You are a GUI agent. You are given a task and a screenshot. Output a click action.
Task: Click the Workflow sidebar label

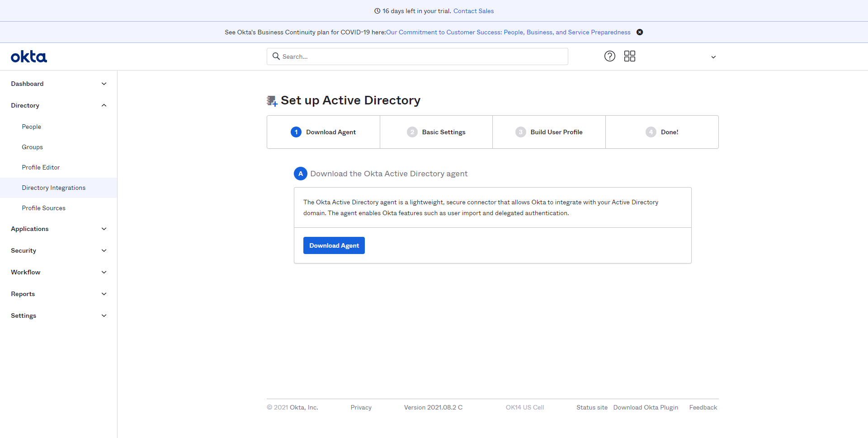[x=25, y=272]
